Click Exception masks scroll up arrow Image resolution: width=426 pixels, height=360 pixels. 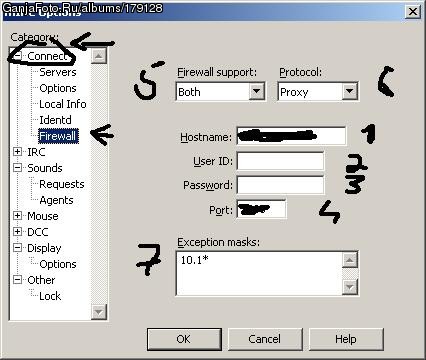pyautogui.click(x=350, y=260)
